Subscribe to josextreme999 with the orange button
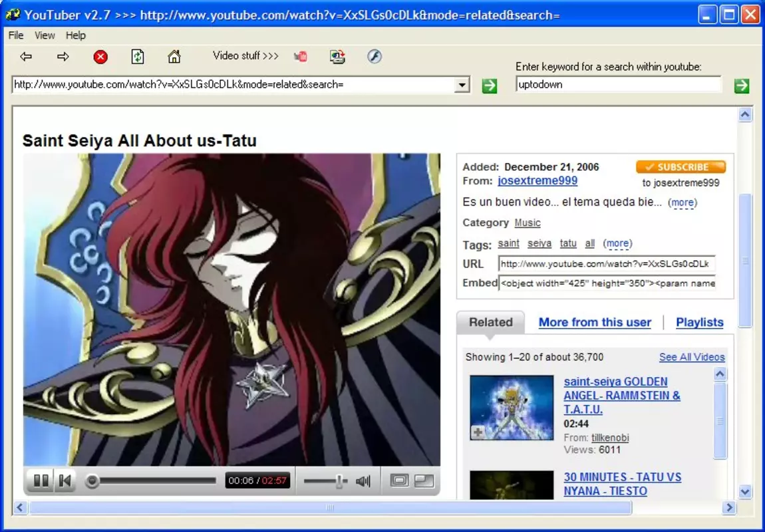The width and height of the screenshot is (765, 532). pyautogui.click(x=681, y=167)
